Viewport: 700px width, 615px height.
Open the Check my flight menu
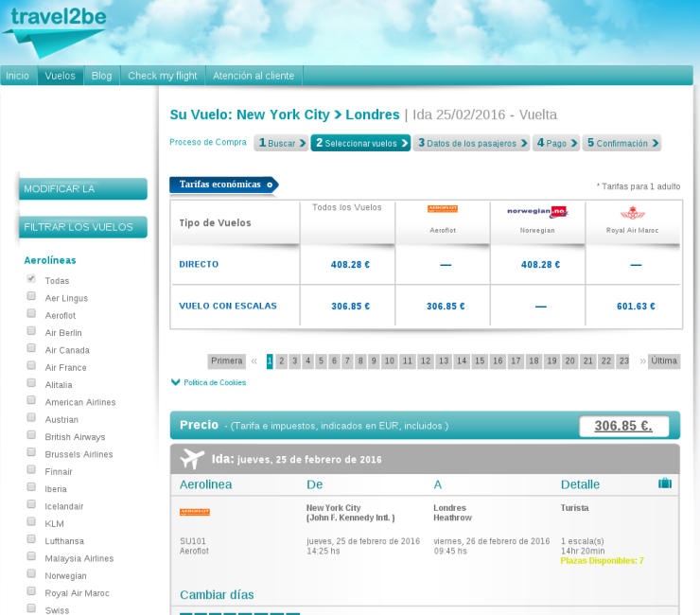click(x=162, y=76)
